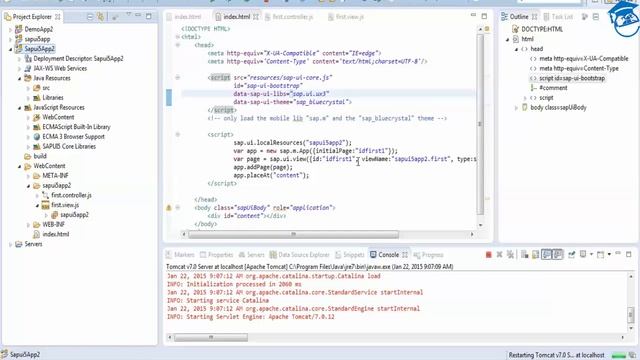Expand the Servers node in Project Explorer
The image size is (640, 360).
coord(10,244)
